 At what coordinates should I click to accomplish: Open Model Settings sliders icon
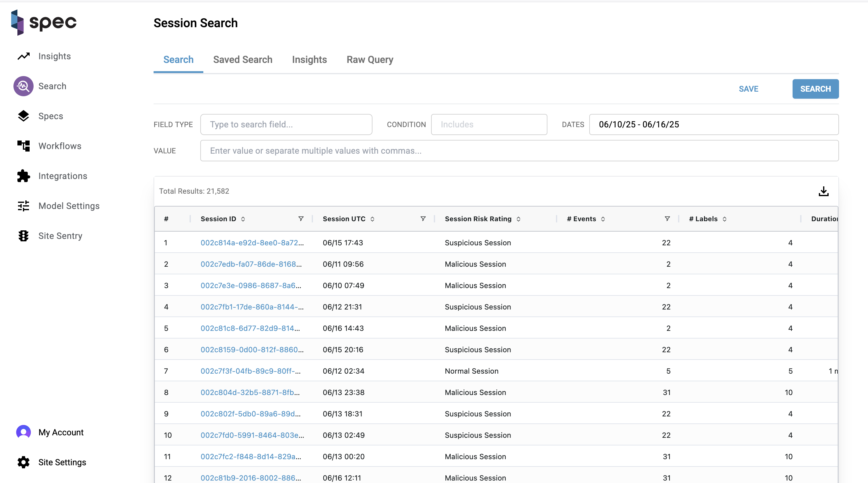coord(24,206)
